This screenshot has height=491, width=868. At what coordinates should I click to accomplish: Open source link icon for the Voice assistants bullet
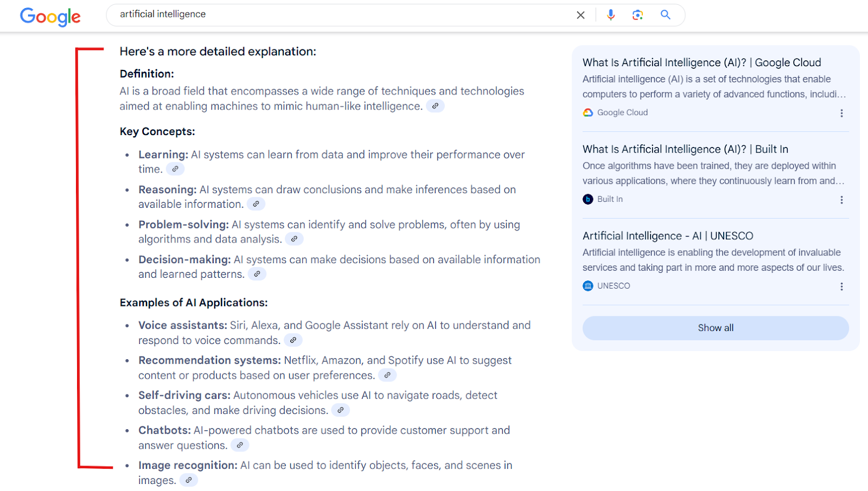(293, 340)
